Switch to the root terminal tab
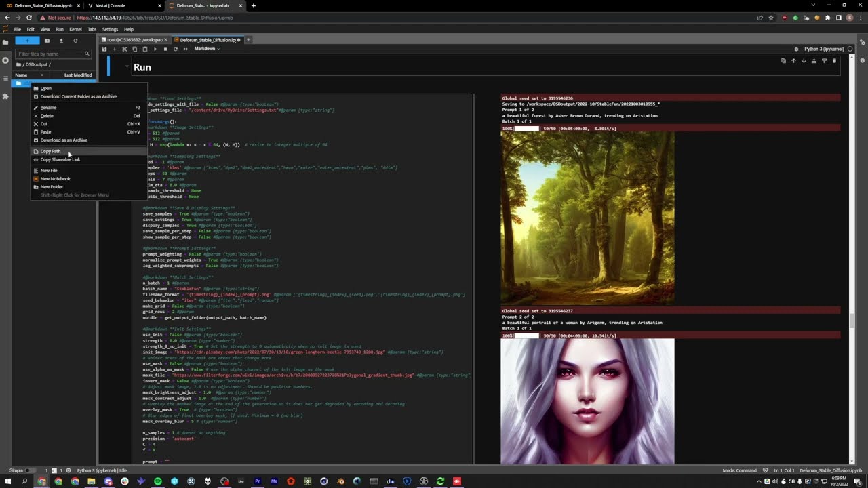868x488 pixels. coord(136,40)
